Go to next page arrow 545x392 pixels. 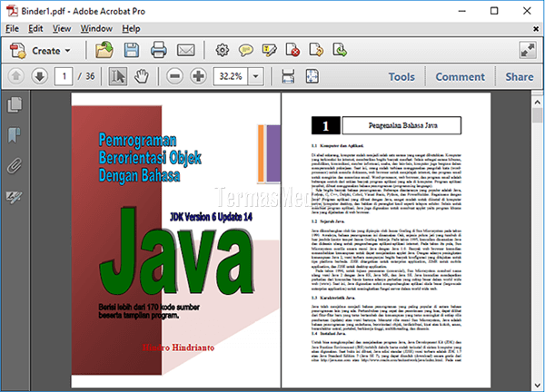39,76
